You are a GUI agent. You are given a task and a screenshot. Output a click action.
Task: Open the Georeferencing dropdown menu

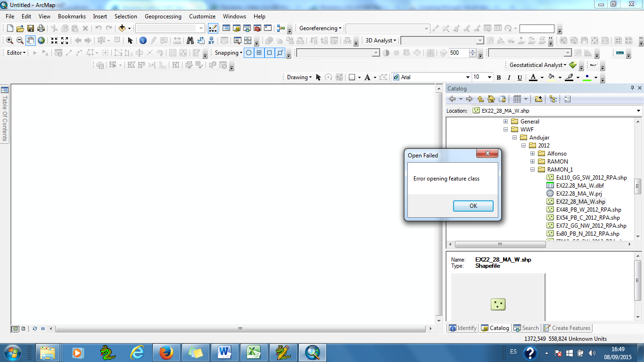[x=321, y=28]
